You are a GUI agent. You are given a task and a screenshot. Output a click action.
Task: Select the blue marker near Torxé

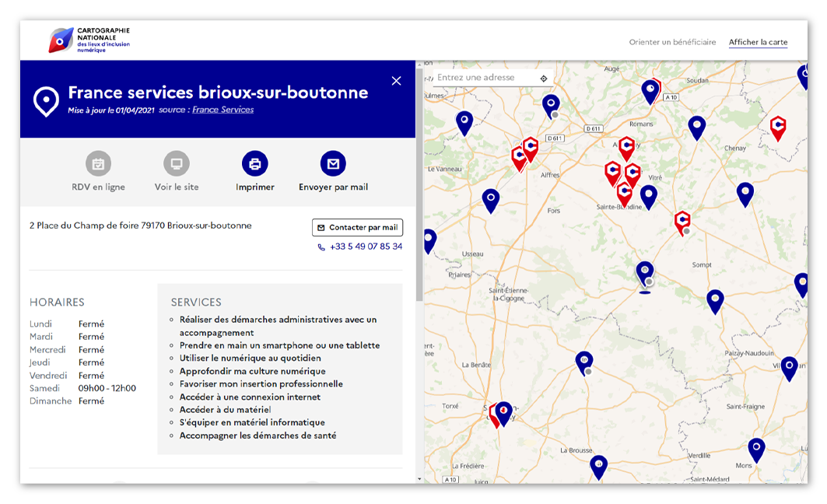coord(504,413)
